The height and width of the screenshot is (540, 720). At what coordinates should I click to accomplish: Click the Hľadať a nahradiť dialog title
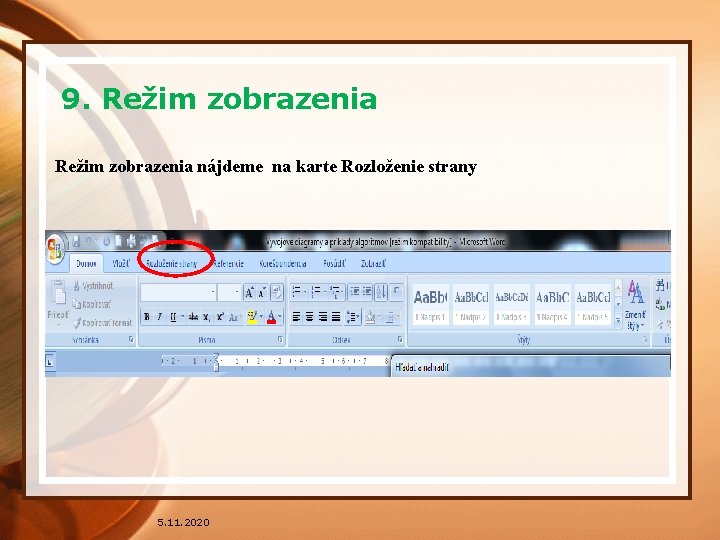422,367
